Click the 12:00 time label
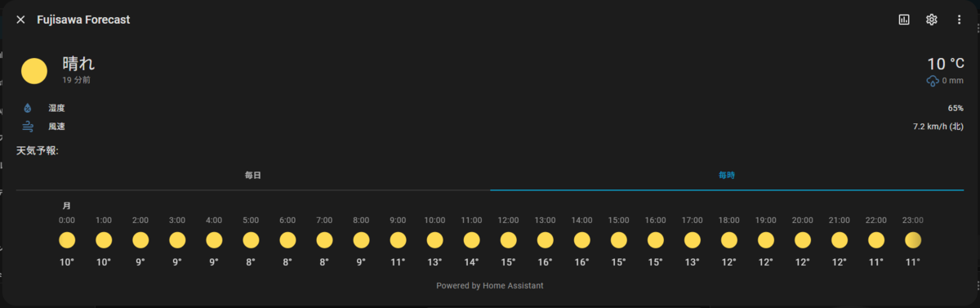The image size is (980, 308). coord(509,221)
